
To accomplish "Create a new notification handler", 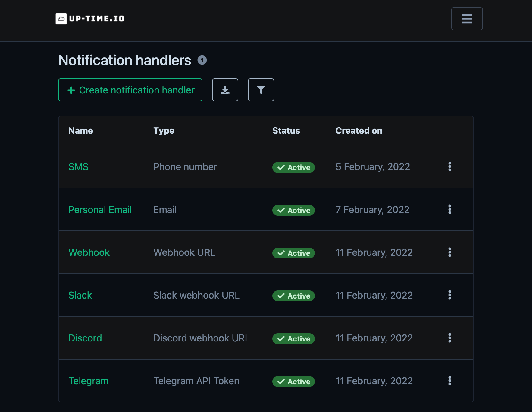I will pyautogui.click(x=130, y=90).
